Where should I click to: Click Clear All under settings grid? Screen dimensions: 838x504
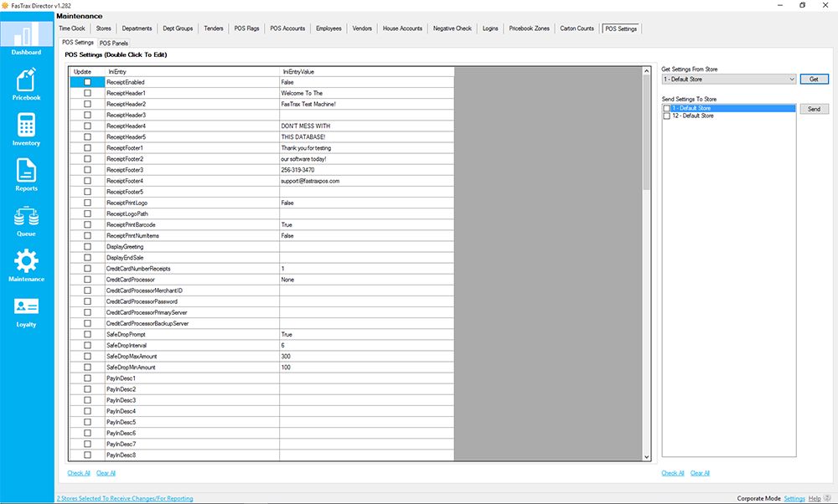point(106,473)
